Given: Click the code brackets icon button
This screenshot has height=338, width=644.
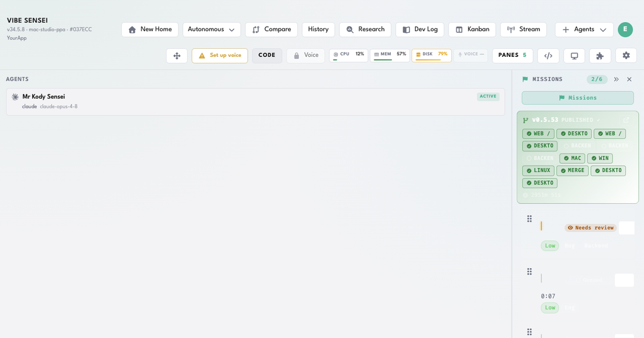Looking at the screenshot, I should (548, 56).
